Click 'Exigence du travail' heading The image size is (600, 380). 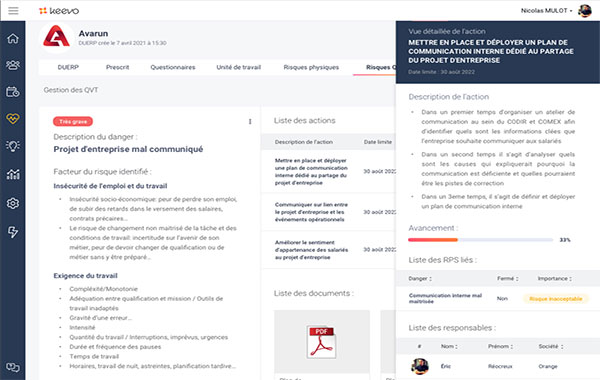pos(85,276)
